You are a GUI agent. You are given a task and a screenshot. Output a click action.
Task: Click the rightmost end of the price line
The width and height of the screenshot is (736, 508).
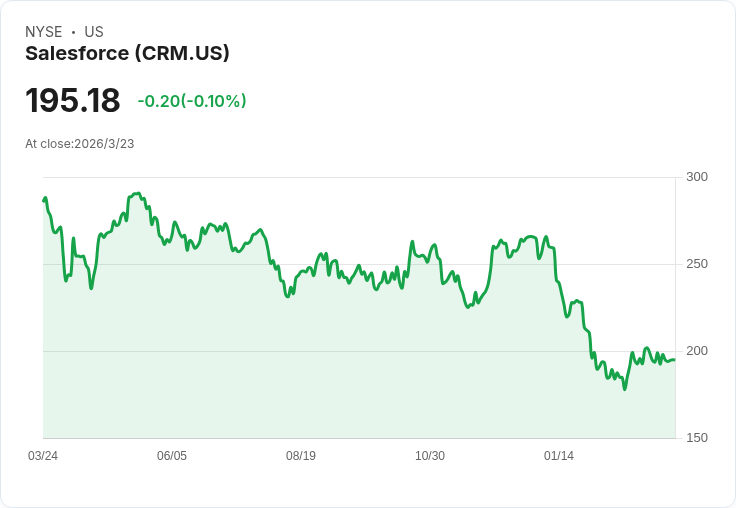pyautogui.click(x=674, y=360)
